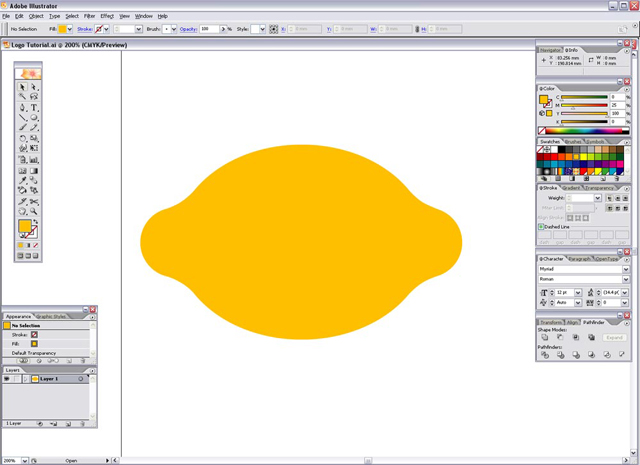Click the large yellow fill box in toolbox
This screenshot has height=465, width=640.
(24, 226)
